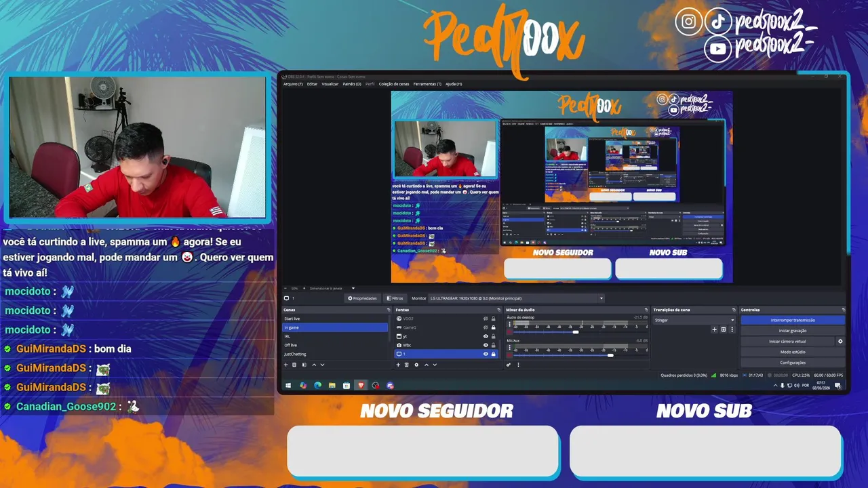Image resolution: width=868 pixels, height=488 pixels.
Task: Mute the Mic/Aux channel
Action: click(509, 355)
